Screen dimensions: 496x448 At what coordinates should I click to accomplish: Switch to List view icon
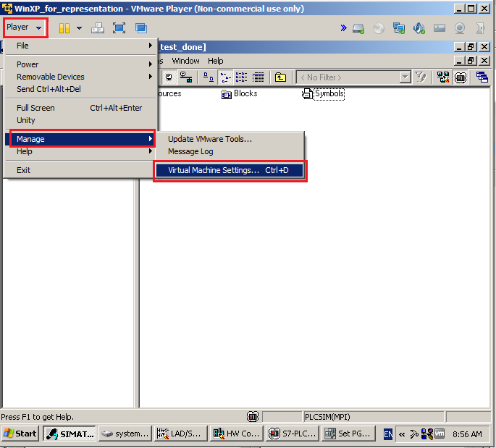241,77
